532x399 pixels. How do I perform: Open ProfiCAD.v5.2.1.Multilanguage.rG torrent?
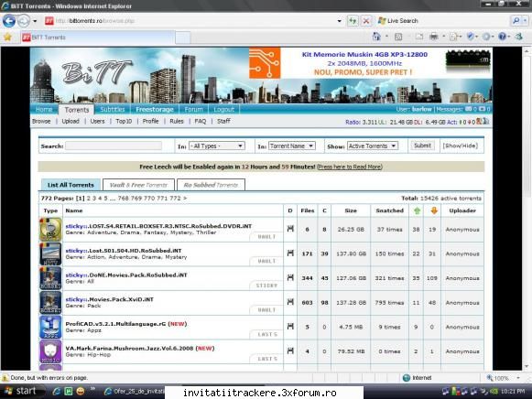[115, 324]
